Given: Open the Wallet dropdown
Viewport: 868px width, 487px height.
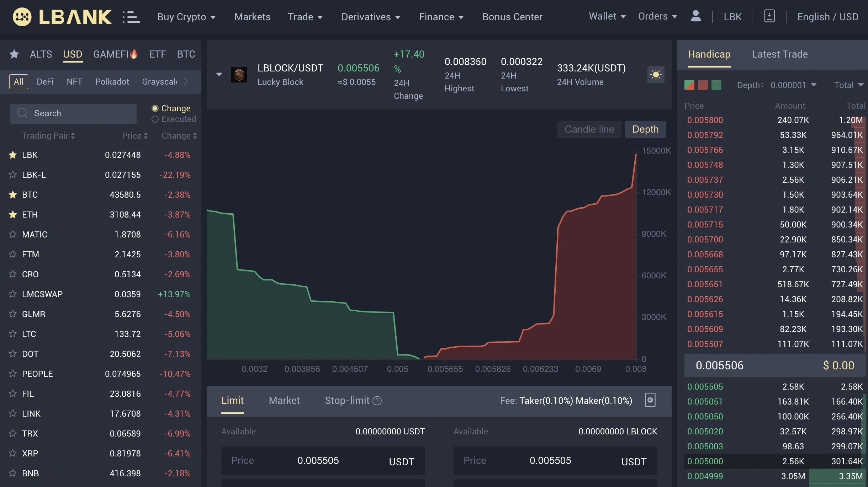Looking at the screenshot, I should tap(607, 16).
